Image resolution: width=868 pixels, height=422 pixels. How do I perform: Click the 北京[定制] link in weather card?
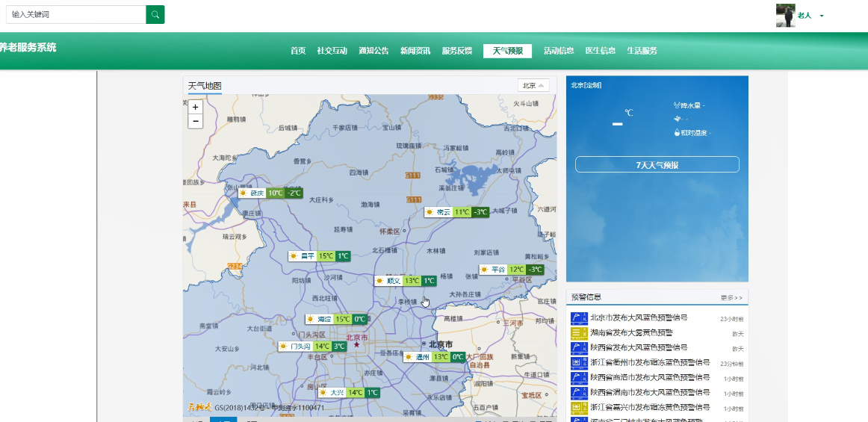coord(586,85)
